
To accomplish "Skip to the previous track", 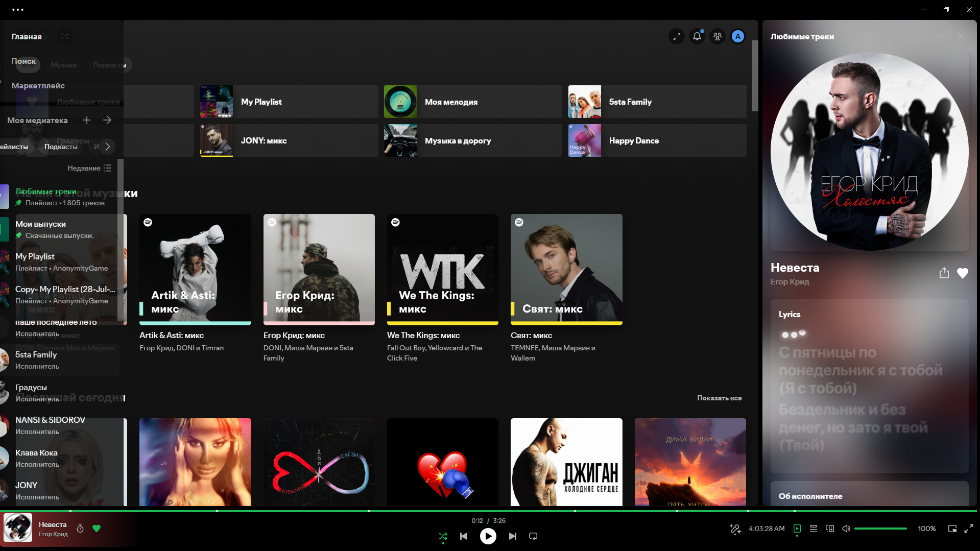I will coord(464,536).
